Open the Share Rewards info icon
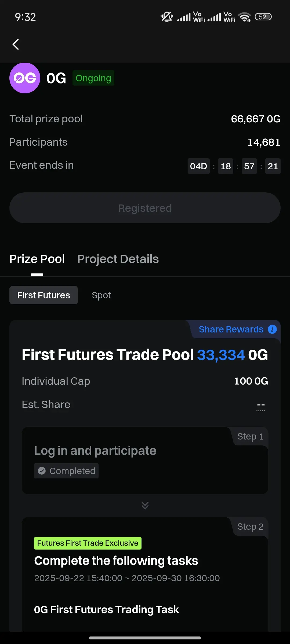The width and height of the screenshot is (290, 644). pyautogui.click(x=272, y=329)
